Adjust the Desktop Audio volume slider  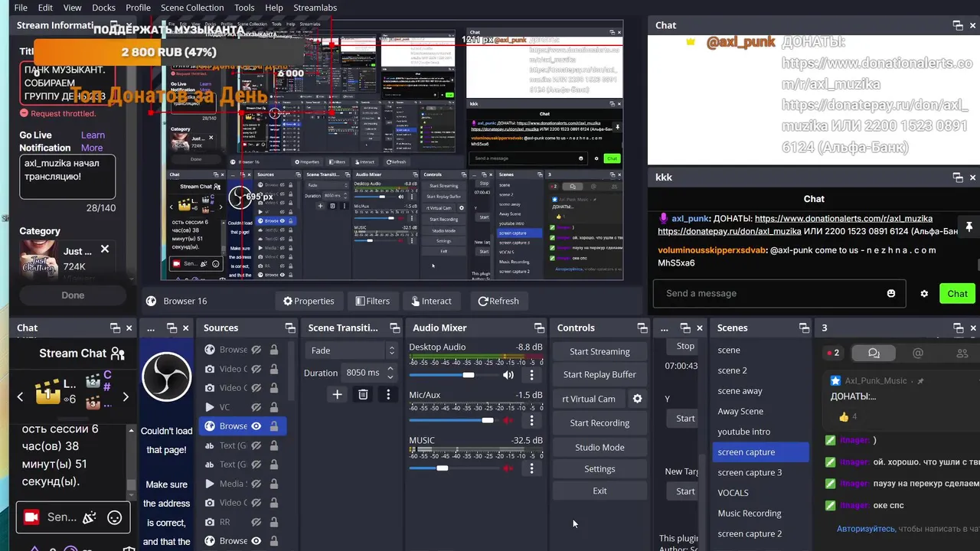coord(468,375)
